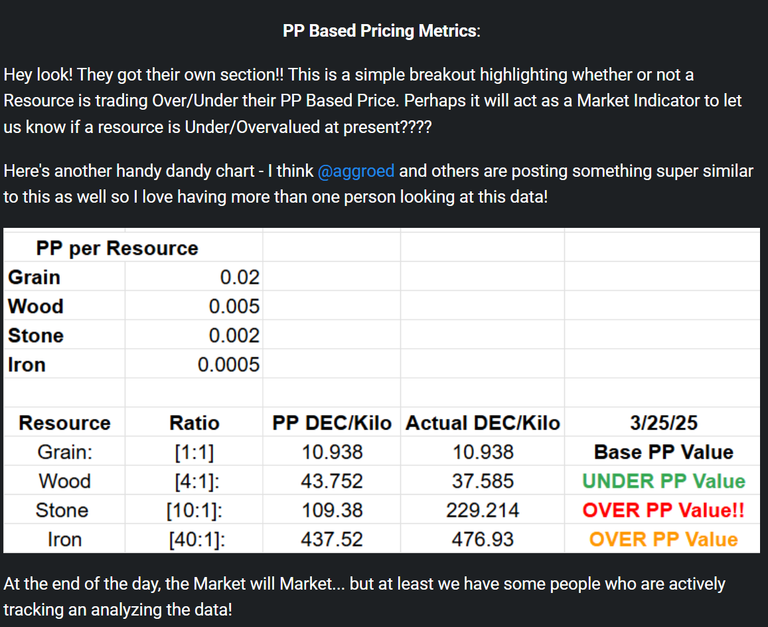Image resolution: width=768 pixels, height=627 pixels.
Task: Click the red OVER PP Value!! label
Action: click(x=663, y=510)
